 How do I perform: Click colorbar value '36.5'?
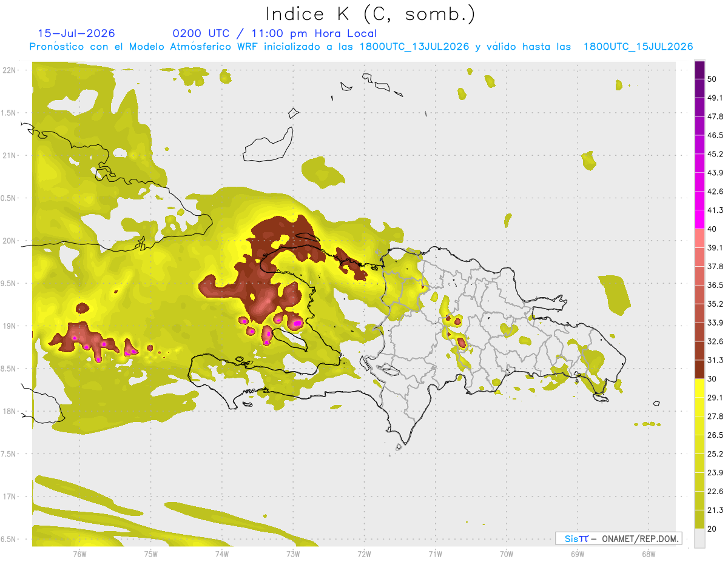[x=715, y=286]
